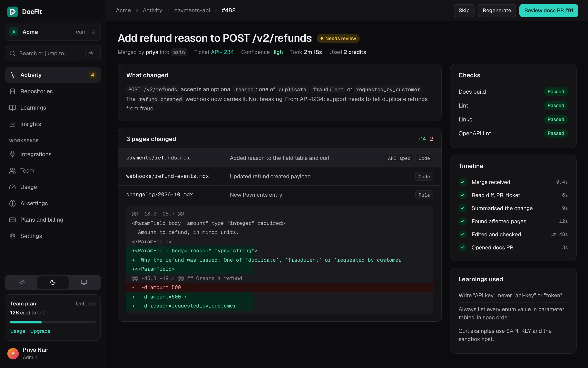Open the Usage gauge icon
Viewport: 588px width, 368px height.
[x=12, y=187]
